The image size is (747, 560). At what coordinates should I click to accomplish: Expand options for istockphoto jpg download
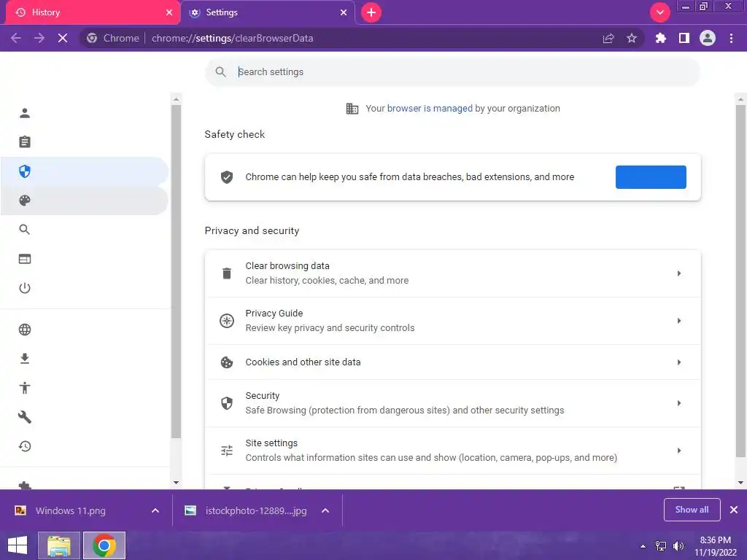click(x=325, y=510)
